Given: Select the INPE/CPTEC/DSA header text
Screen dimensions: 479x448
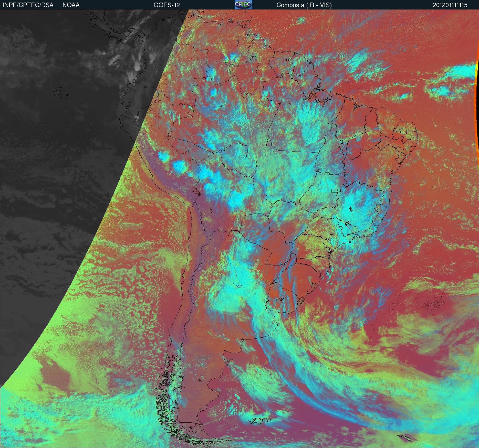Looking at the screenshot, I should 28,5.
